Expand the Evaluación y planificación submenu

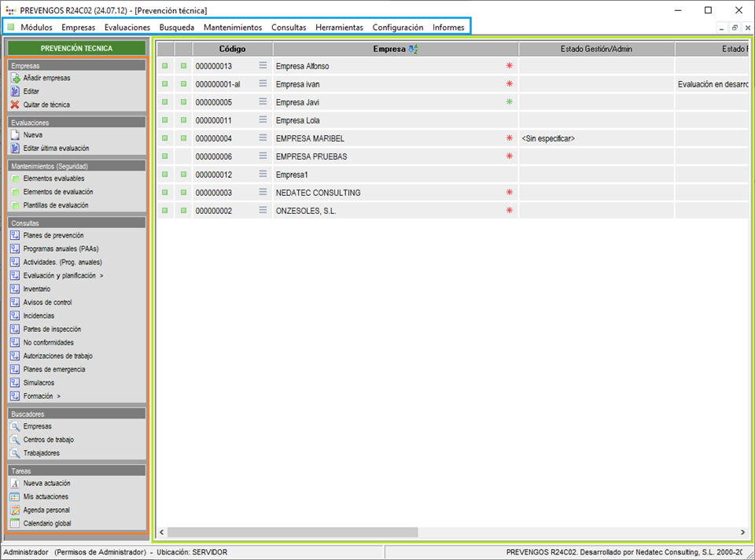[101, 276]
